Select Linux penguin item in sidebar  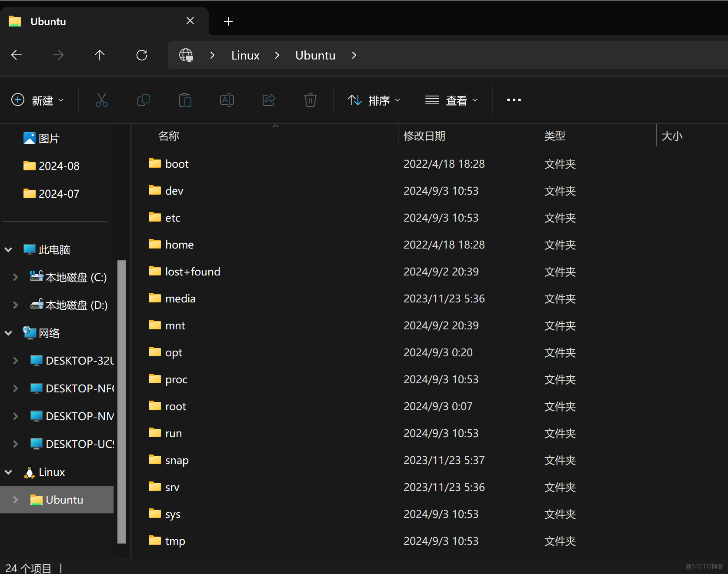[44, 472]
